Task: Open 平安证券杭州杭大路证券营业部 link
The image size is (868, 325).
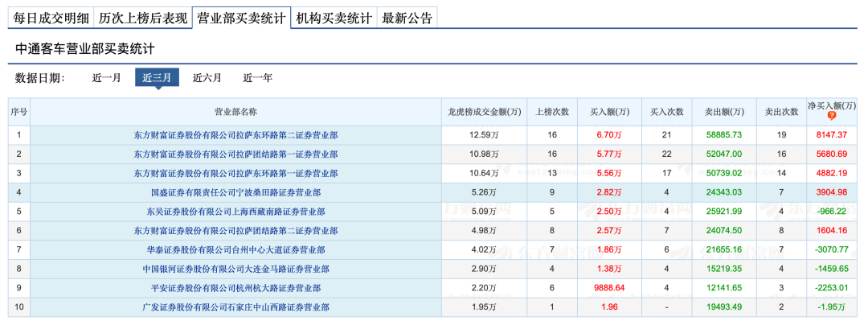Action: (235, 288)
